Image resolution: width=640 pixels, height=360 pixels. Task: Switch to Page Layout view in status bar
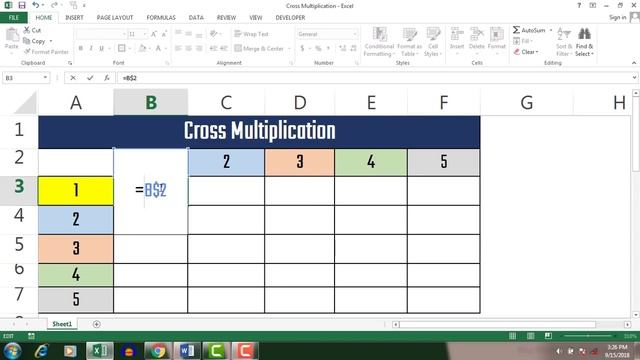[x=530, y=336]
